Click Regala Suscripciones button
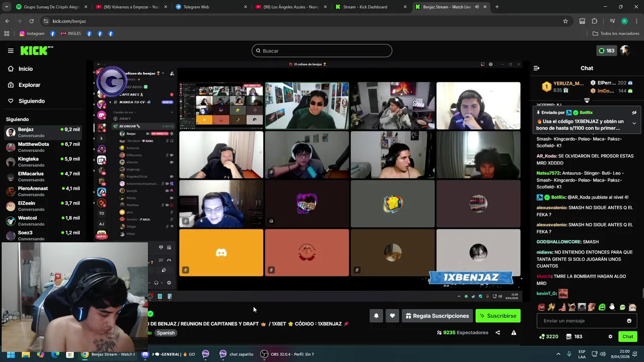This screenshot has width=644, height=362. pyautogui.click(x=437, y=316)
